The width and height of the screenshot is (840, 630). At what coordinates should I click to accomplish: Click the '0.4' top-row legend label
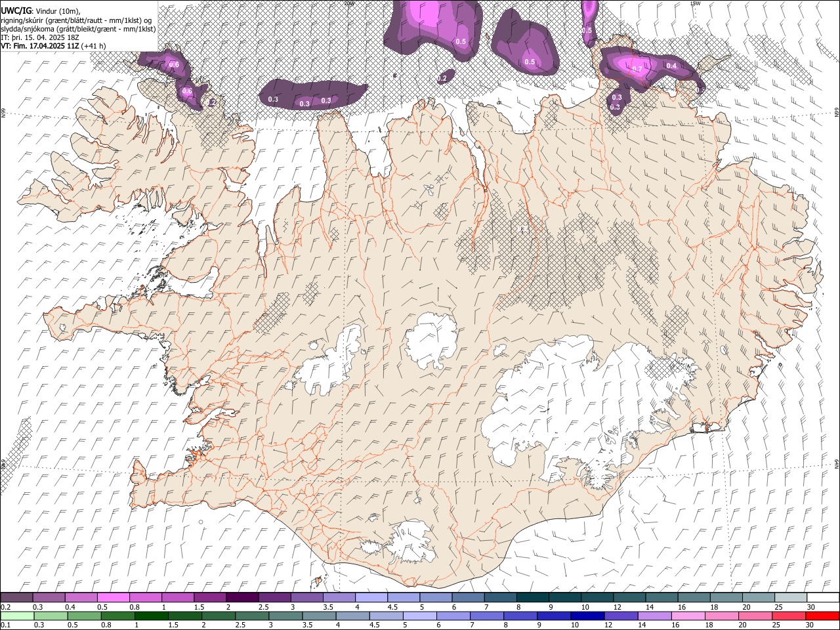click(70, 607)
